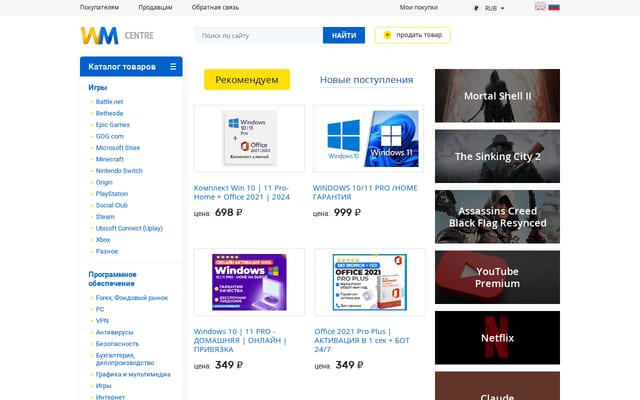Open Антивирусы category
The width and height of the screenshot is (640, 400).
(x=115, y=332)
